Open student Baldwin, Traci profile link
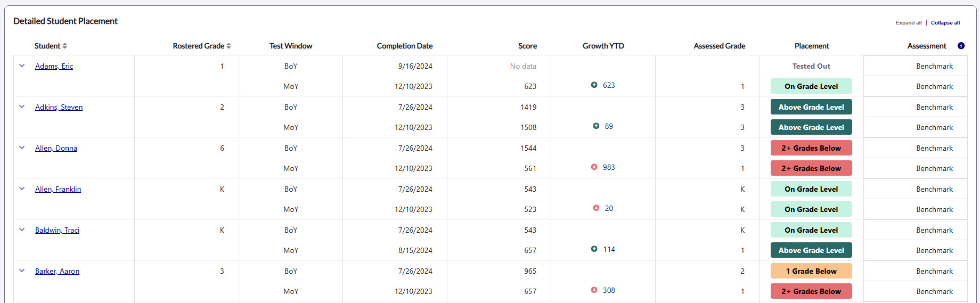The height and width of the screenshot is (303, 980). click(x=57, y=230)
